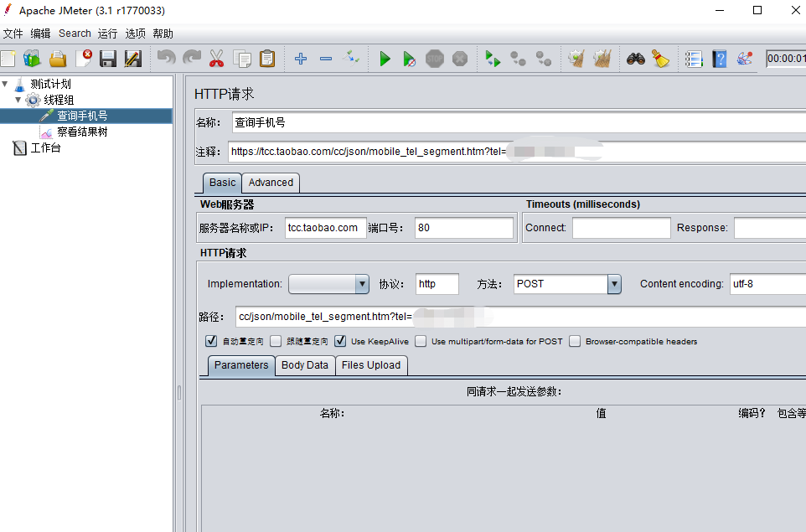Click the Connect timeout field
Screen dimensions: 806x532
622,228
